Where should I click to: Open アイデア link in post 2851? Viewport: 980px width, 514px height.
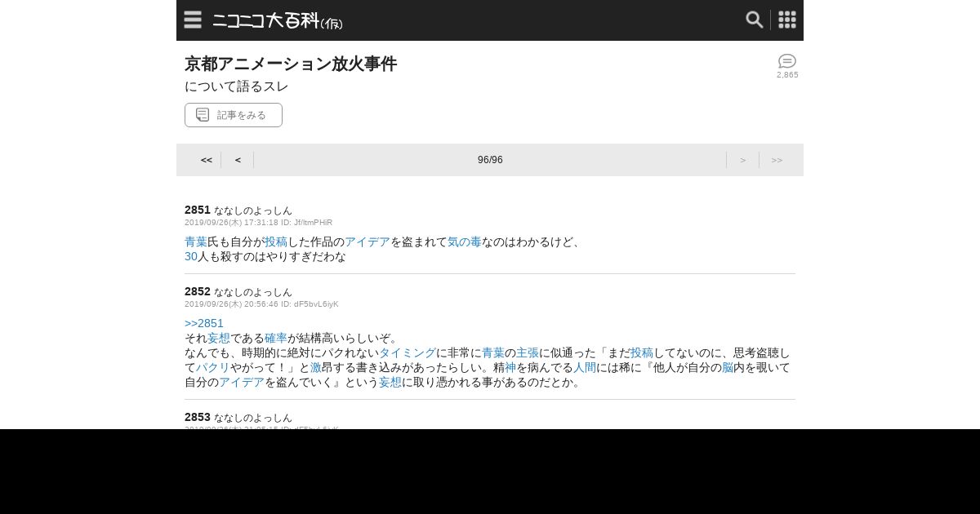(x=367, y=241)
